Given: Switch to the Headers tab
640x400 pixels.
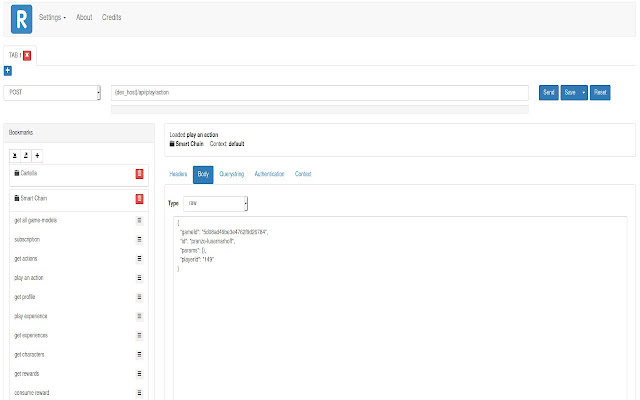Looking at the screenshot, I should tap(178, 174).
